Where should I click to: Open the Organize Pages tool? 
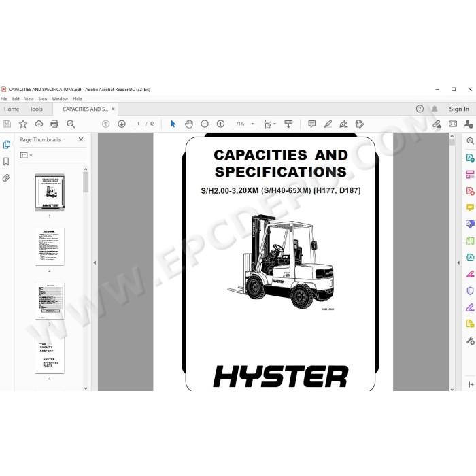[470, 174]
